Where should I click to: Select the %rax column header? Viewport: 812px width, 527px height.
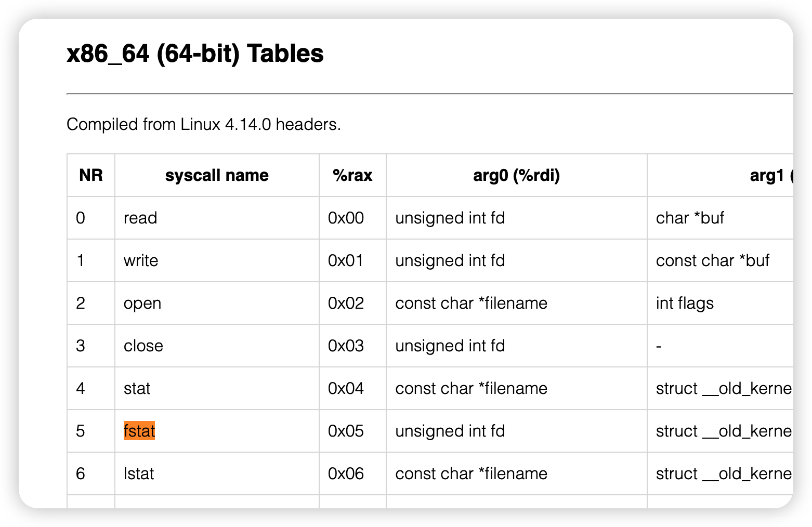click(352, 175)
